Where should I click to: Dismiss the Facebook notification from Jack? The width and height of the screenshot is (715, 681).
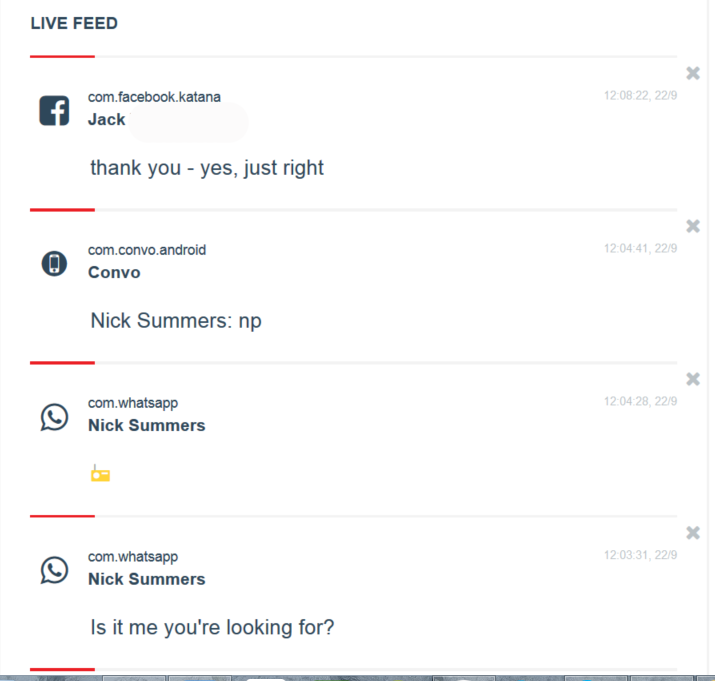point(693,73)
